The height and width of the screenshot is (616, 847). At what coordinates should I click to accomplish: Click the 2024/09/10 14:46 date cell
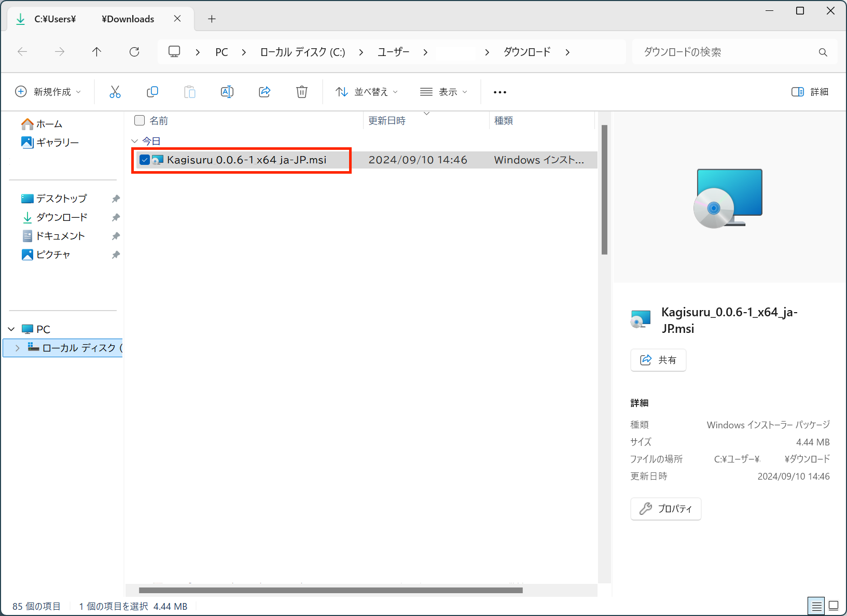[x=418, y=160]
